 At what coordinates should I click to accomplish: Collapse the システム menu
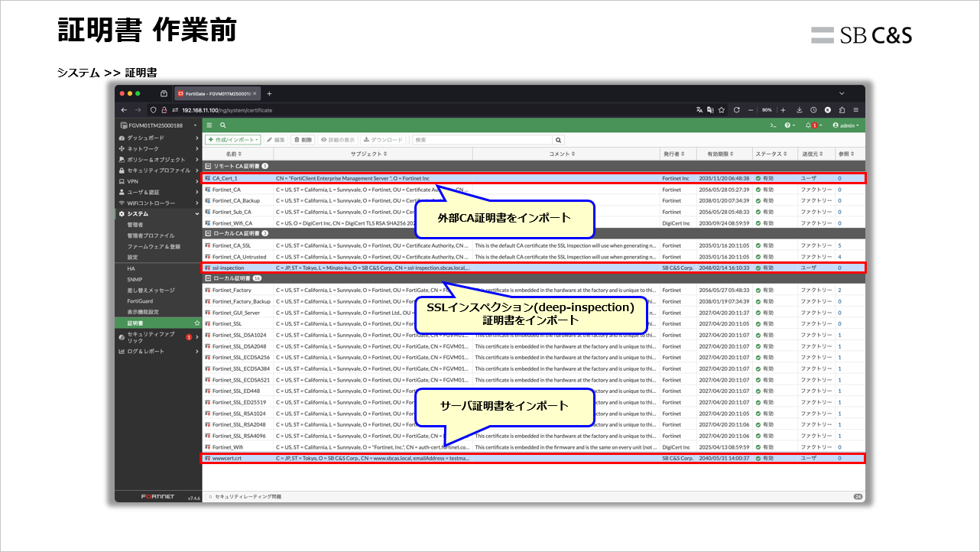[158, 214]
